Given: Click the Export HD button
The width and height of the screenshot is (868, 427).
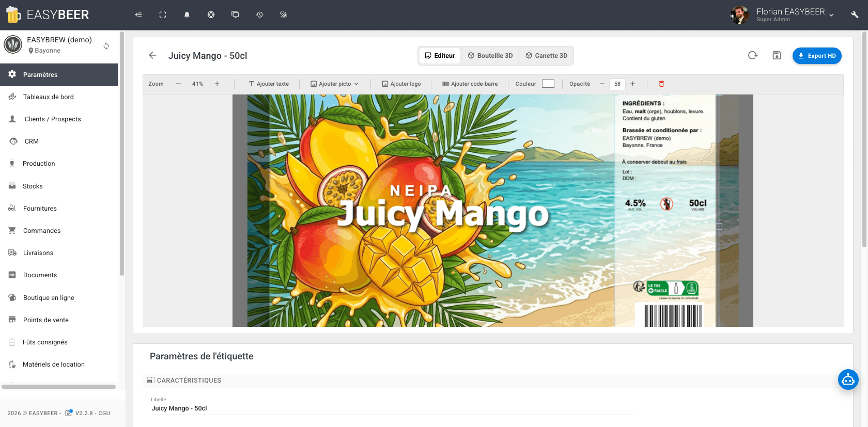Looking at the screenshot, I should [x=816, y=56].
